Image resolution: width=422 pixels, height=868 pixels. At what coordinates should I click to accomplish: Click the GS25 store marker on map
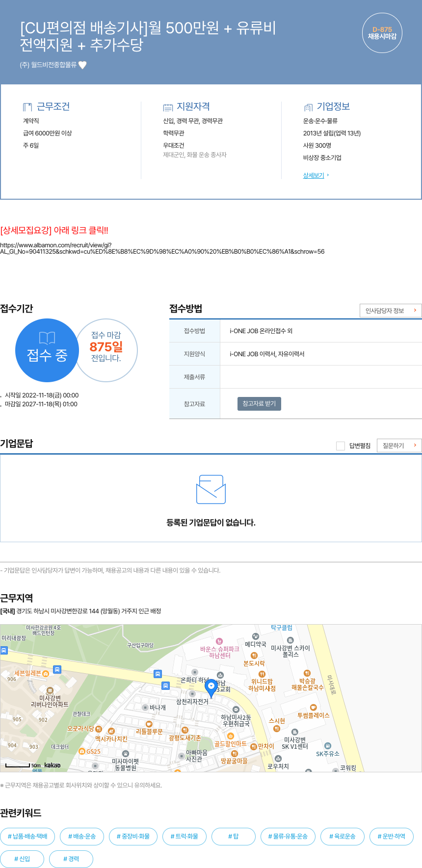tap(82, 751)
